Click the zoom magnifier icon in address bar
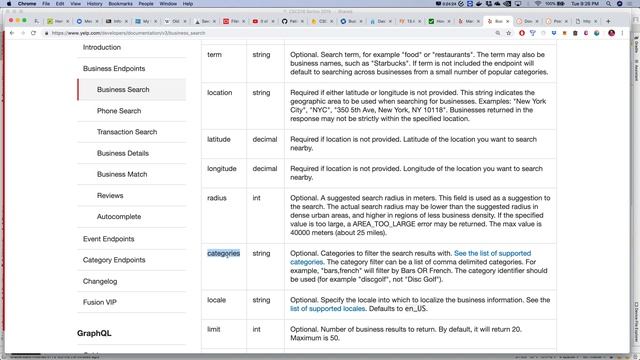Image resolution: width=640 pixels, height=360 pixels. [498, 33]
